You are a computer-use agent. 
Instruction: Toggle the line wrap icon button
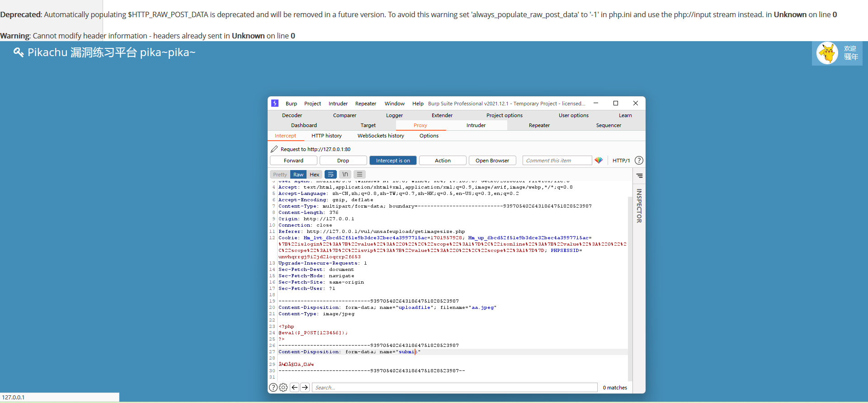click(x=330, y=174)
